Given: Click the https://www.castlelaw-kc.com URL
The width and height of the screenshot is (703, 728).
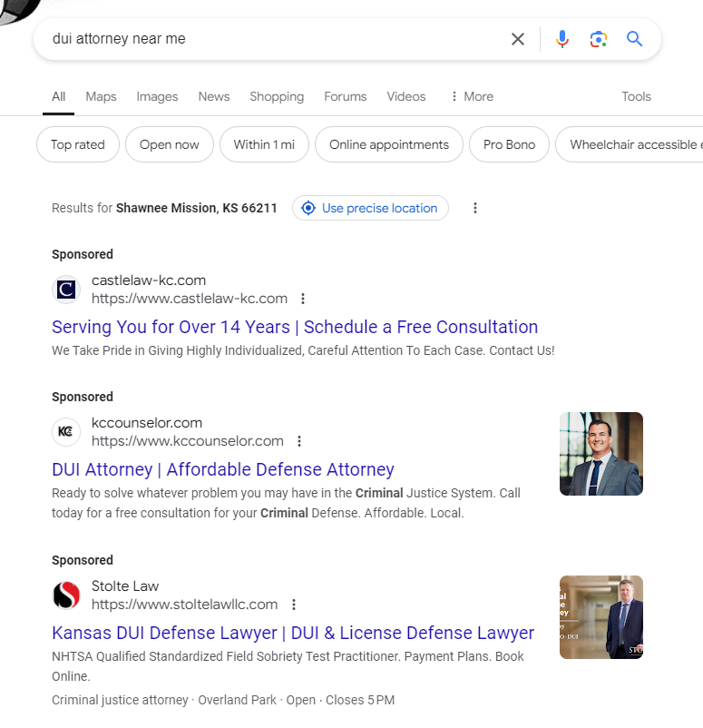Looking at the screenshot, I should point(190,299).
